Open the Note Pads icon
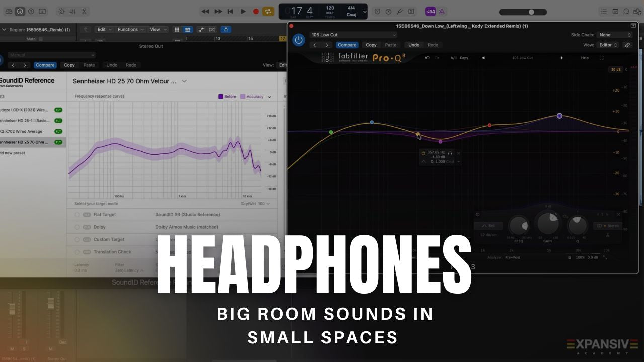 click(x=615, y=11)
